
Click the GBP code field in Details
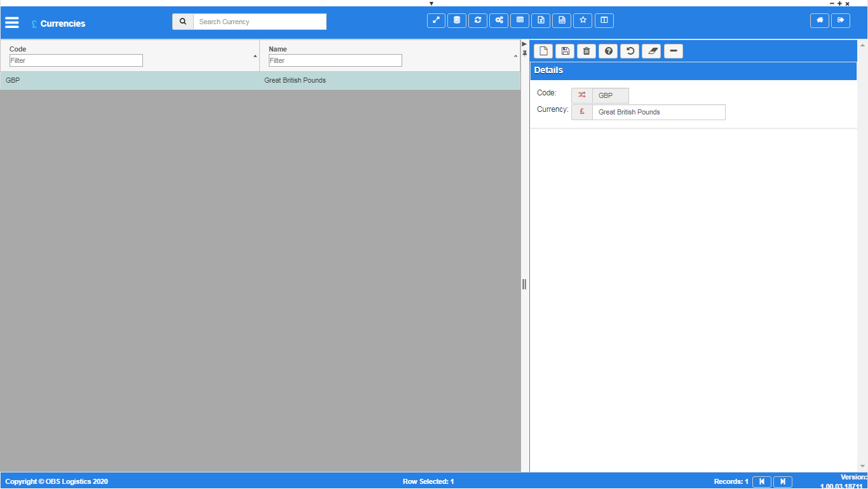point(611,95)
